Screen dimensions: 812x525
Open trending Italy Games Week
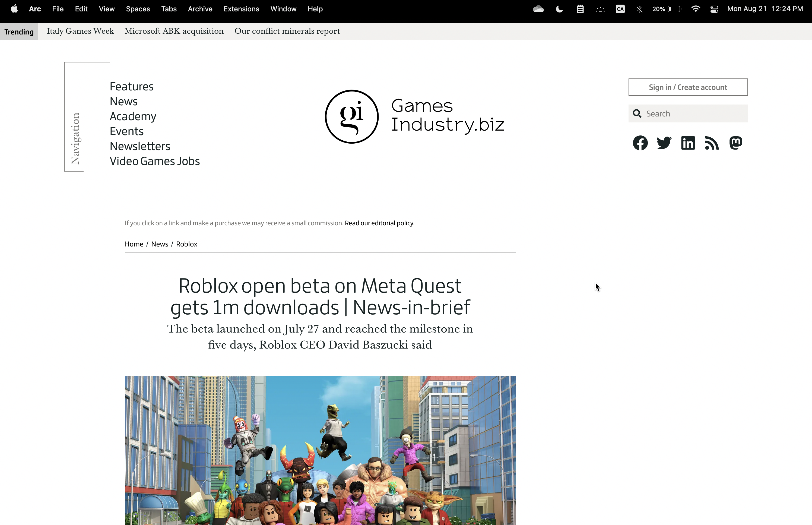pos(80,31)
